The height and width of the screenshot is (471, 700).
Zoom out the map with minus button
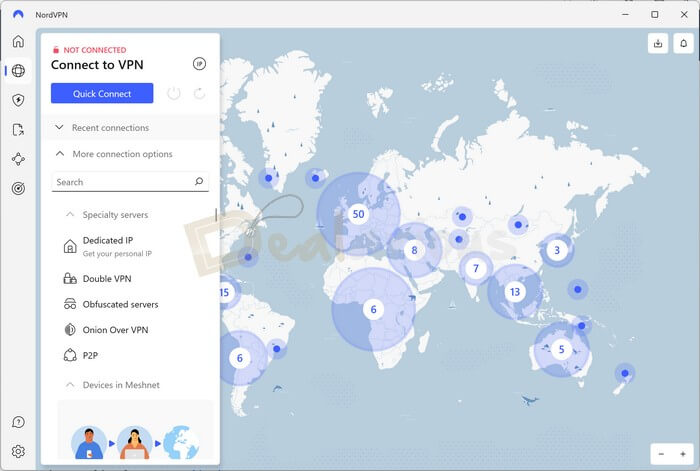point(661,454)
